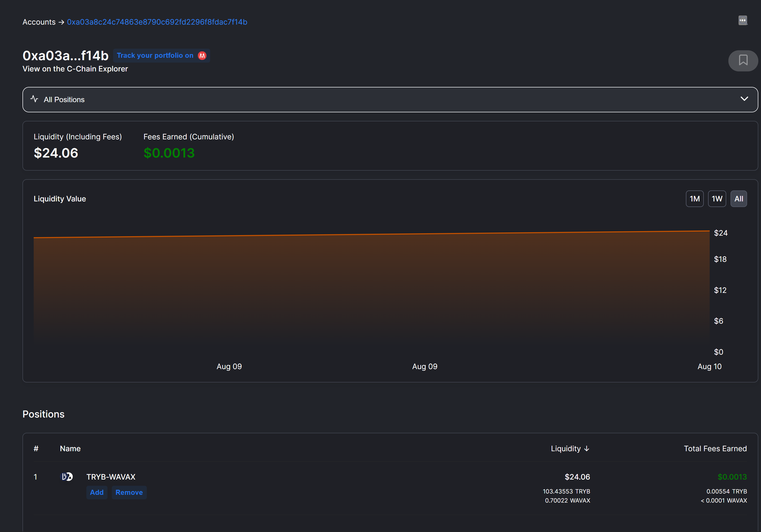Click the 0.00554 TRYB fee amount
Screen dimensions: 761x532
727,492
